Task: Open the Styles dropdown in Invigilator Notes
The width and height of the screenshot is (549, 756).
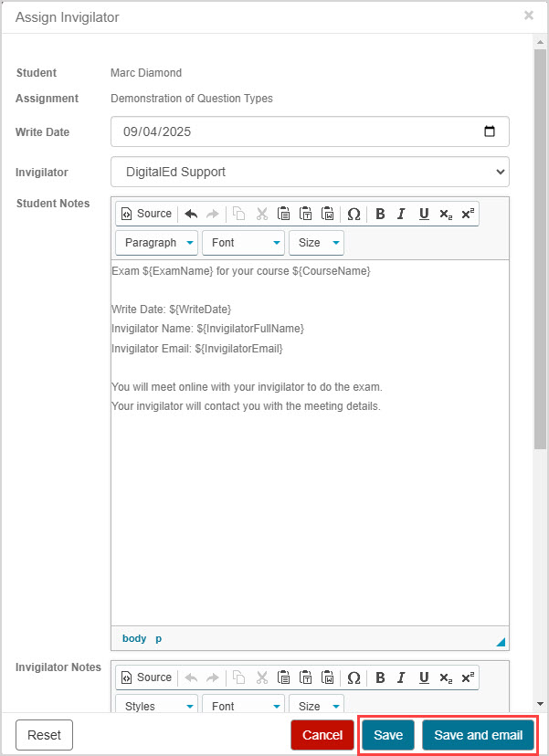Action: point(156,706)
